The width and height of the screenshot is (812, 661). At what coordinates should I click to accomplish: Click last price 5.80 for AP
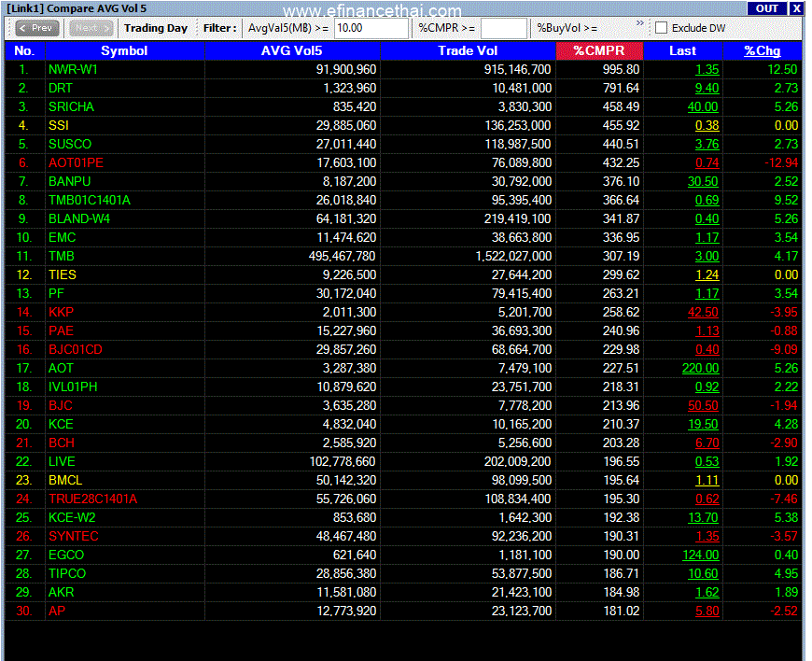coord(707,611)
